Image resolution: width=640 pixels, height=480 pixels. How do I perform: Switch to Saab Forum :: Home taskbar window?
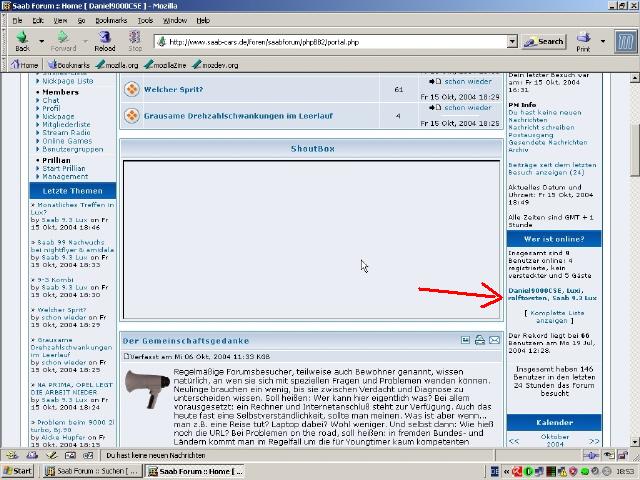pos(195,471)
